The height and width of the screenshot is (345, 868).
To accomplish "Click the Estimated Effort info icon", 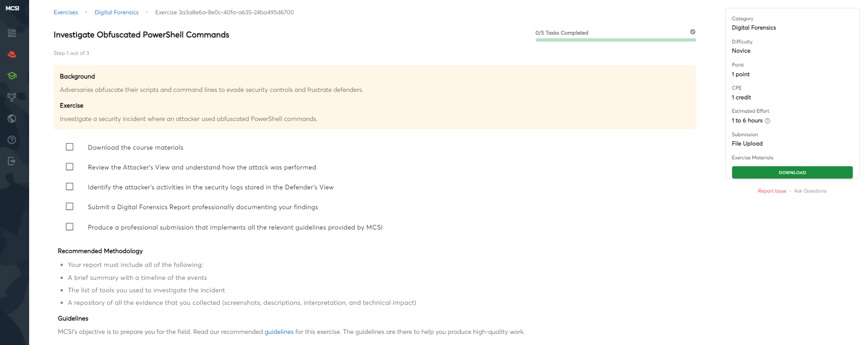I will (768, 121).
